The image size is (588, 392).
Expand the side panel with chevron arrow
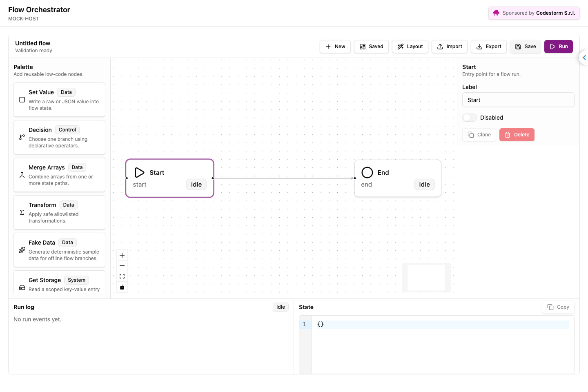(584, 58)
